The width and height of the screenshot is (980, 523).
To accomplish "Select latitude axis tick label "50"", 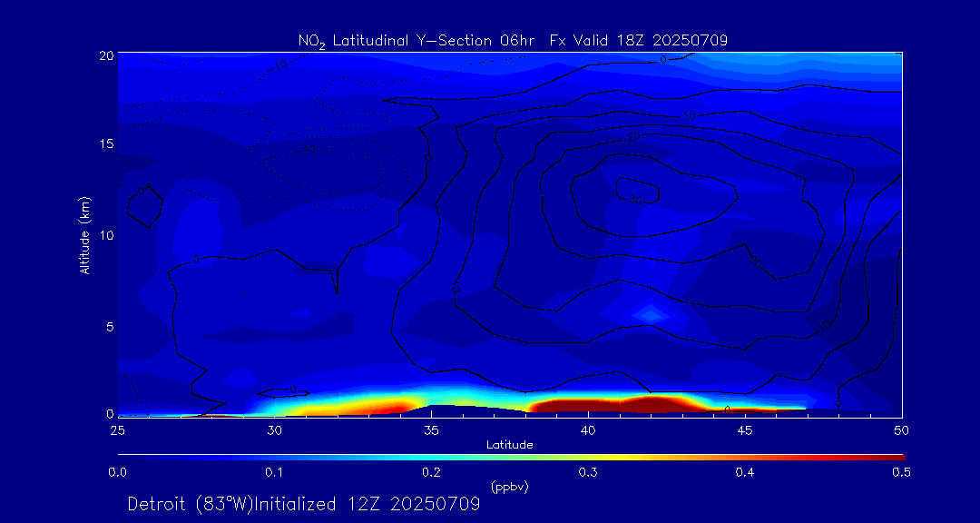I will (x=902, y=430).
